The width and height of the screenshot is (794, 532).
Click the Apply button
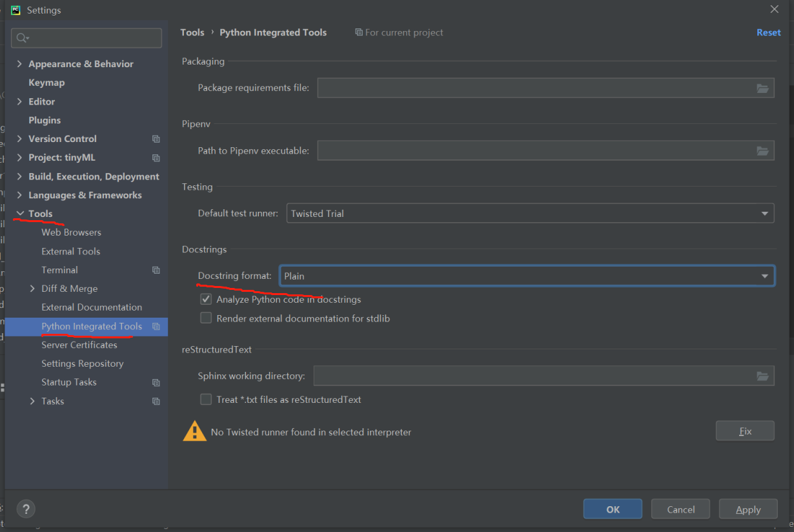748,509
